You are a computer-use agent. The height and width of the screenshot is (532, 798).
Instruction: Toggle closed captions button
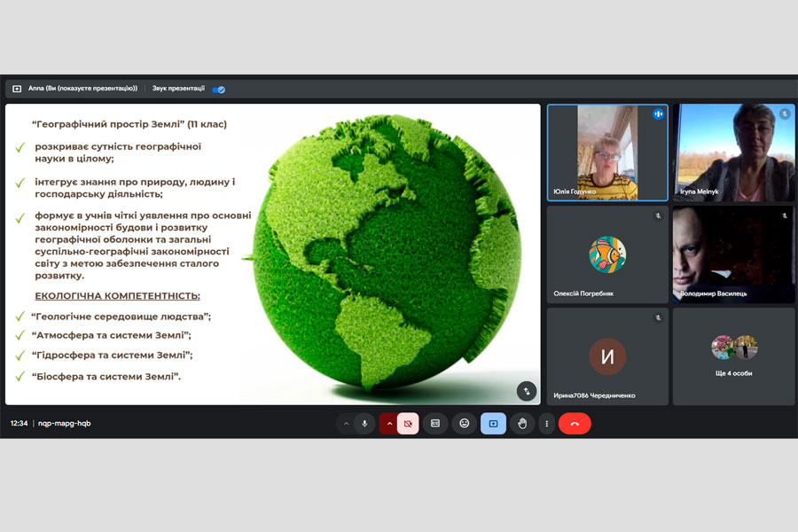(x=435, y=424)
